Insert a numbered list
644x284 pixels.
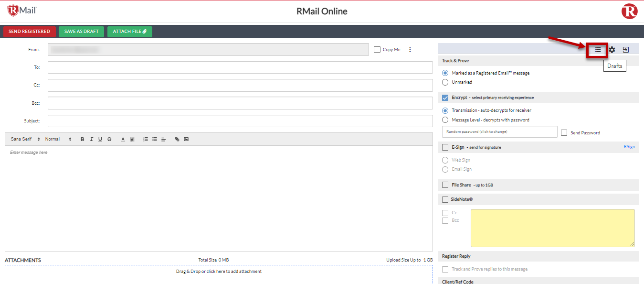(146, 139)
